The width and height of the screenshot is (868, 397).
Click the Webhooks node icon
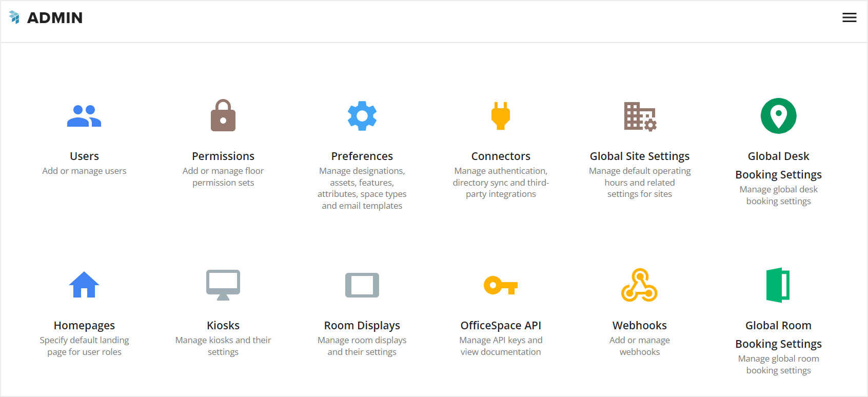point(639,285)
